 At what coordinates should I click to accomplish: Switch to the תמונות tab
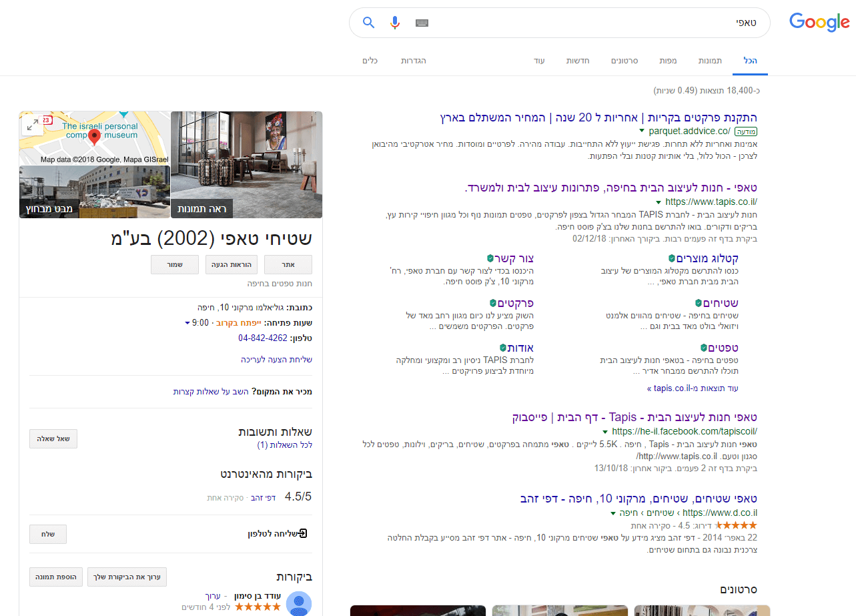pyautogui.click(x=710, y=61)
